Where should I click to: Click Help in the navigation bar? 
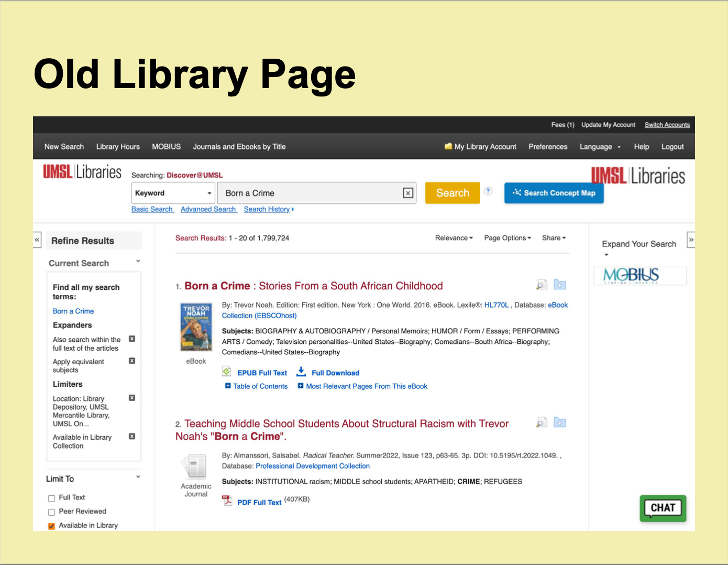click(x=642, y=147)
